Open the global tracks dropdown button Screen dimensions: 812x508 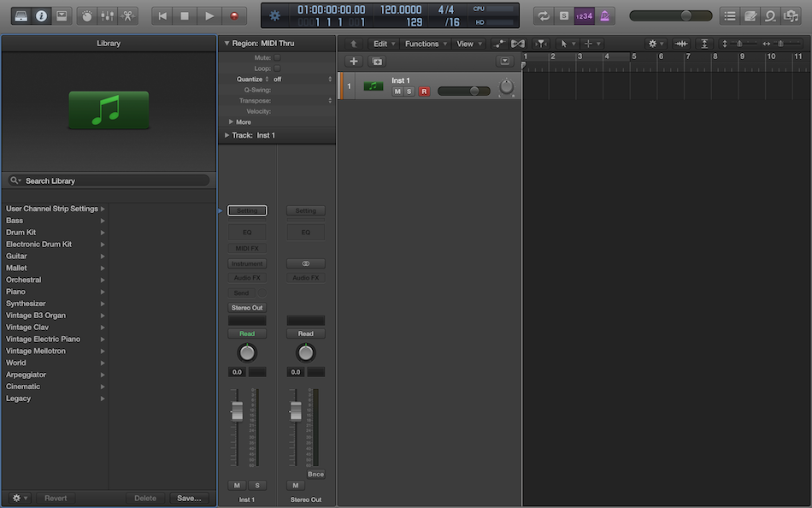pyautogui.click(x=504, y=62)
